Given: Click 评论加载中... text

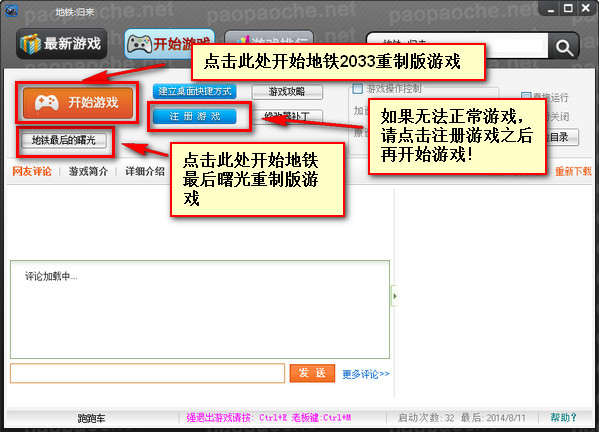Looking at the screenshot, I should [x=51, y=276].
